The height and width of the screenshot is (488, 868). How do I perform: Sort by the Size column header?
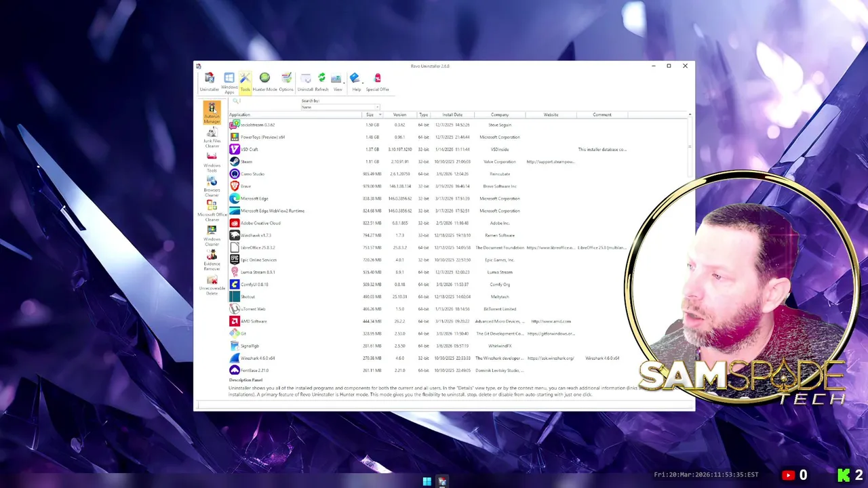coord(373,115)
